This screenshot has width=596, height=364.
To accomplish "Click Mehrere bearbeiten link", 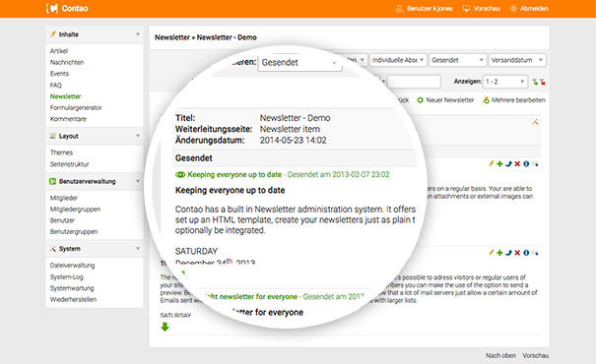I will (x=514, y=100).
